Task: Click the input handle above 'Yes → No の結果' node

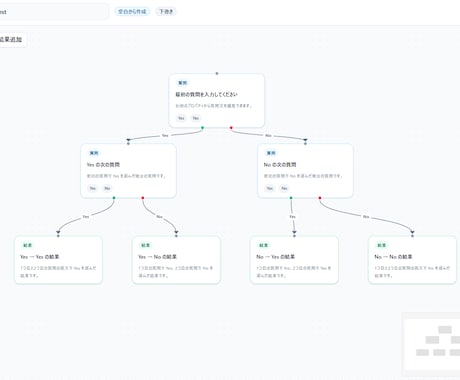Action: click(x=176, y=236)
